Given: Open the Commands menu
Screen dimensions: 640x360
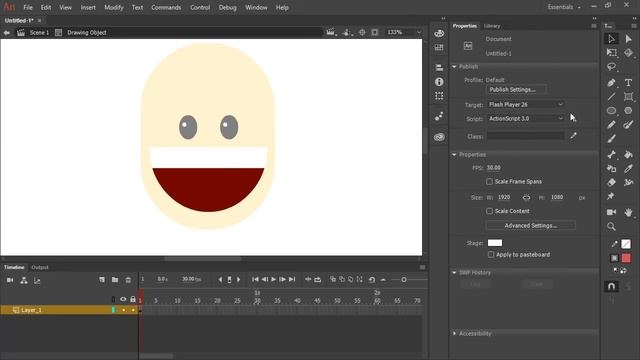Looking at the screenshot, I should (x=166, y=7).
